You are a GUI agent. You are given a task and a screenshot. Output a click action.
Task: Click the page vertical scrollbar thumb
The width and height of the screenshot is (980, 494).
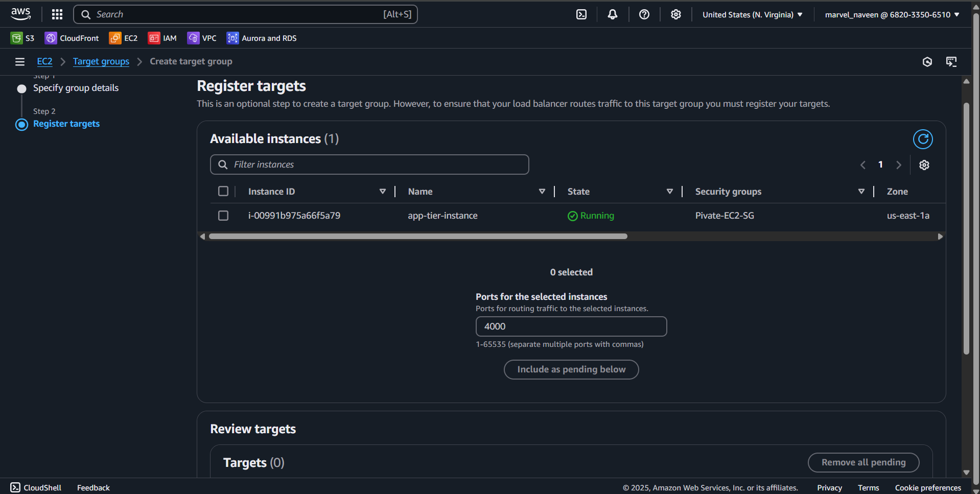tap(966, 228)
